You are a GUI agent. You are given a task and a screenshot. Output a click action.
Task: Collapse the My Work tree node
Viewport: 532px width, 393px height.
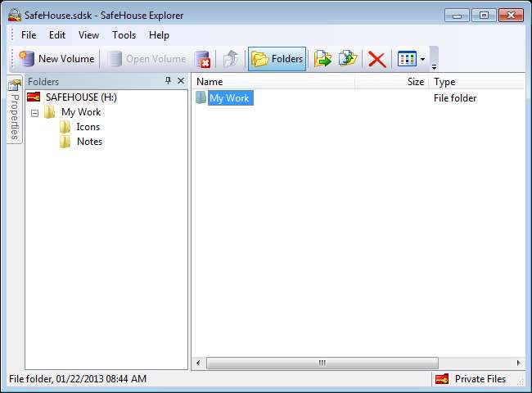click(x=34, y=113)
